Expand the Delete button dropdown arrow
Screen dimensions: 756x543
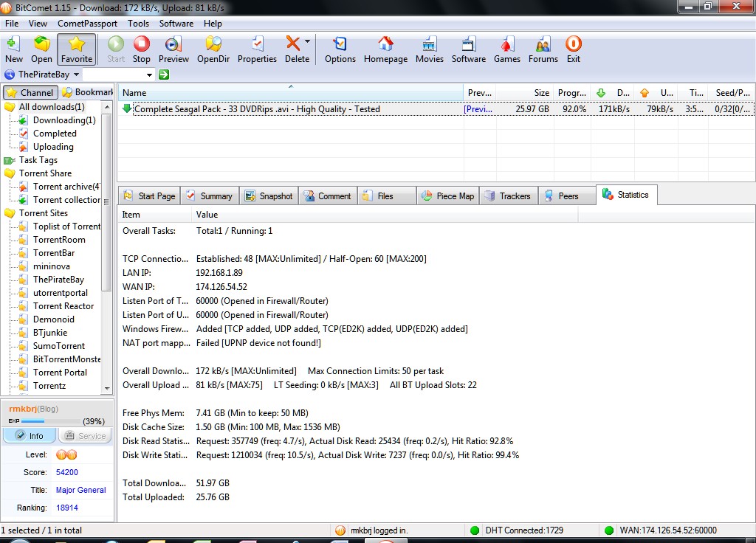point(308,41)
